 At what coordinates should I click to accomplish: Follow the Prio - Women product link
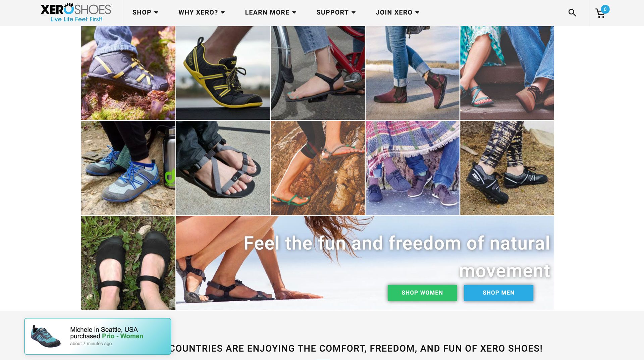(x=122, y=336)
